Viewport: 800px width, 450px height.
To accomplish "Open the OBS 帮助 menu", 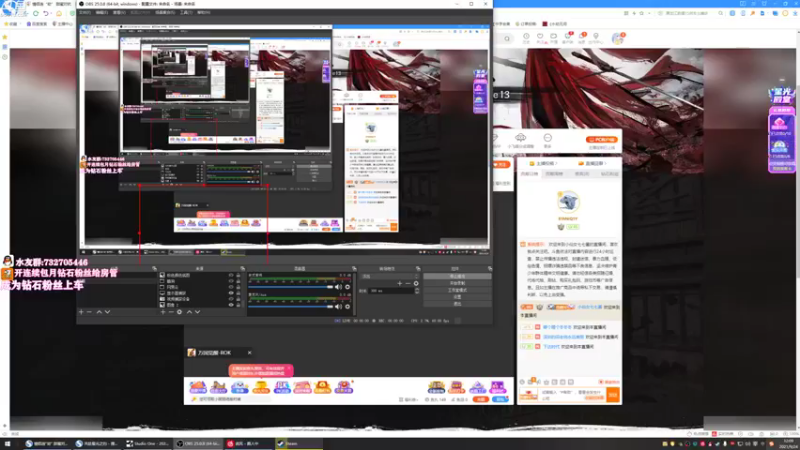I will (x=203, y=12).
